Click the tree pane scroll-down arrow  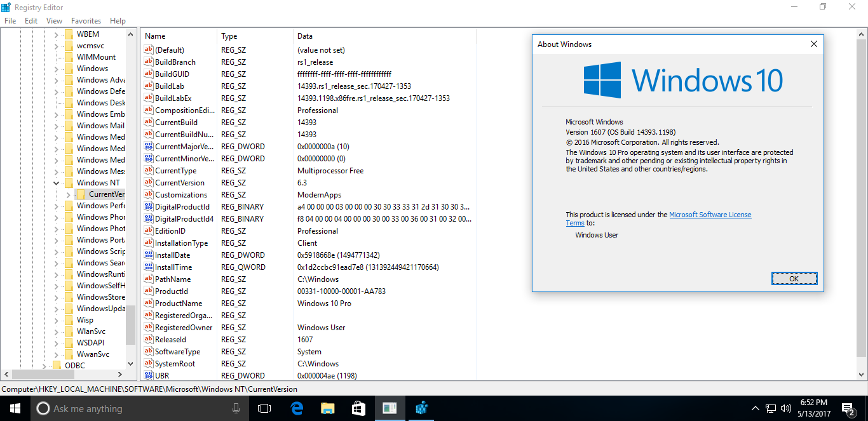click(x=131, y=364)
